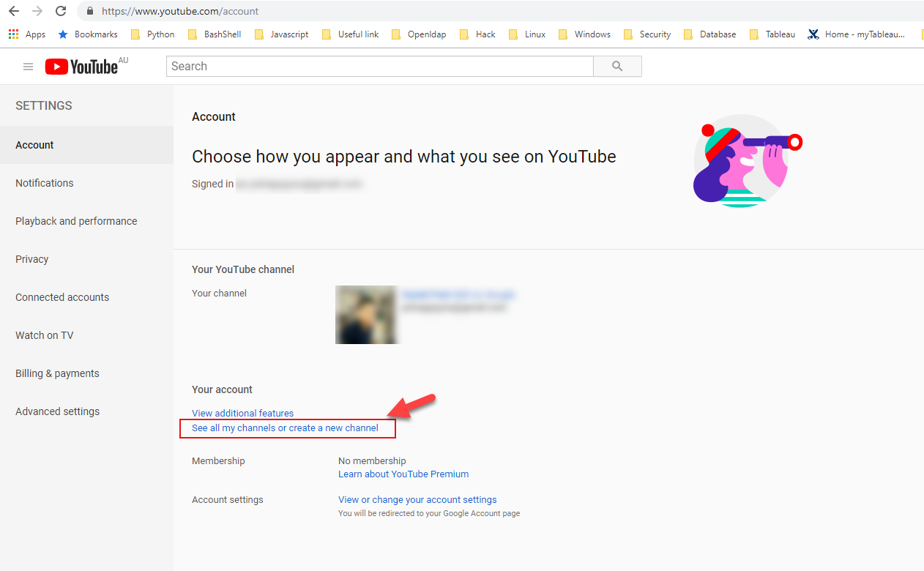
Task: Open the Apps grid shortcut
Action: [26, 34]
